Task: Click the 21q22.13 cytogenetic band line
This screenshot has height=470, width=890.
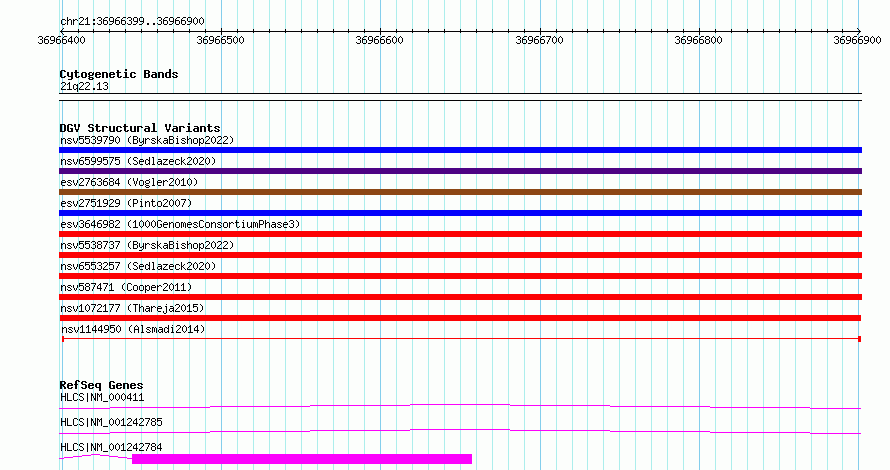Action: [460, 97]
